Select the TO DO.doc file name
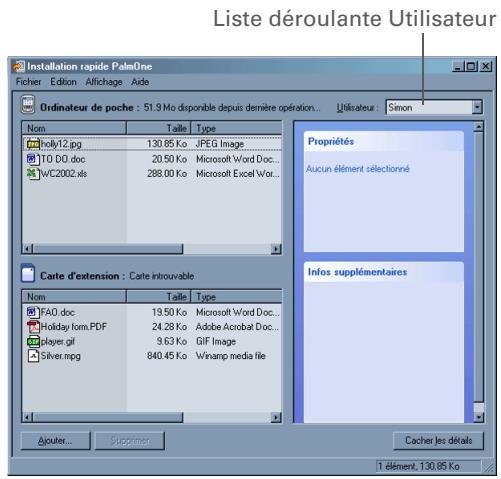Screen dimensions: 501x479 (x=63, y=159)
